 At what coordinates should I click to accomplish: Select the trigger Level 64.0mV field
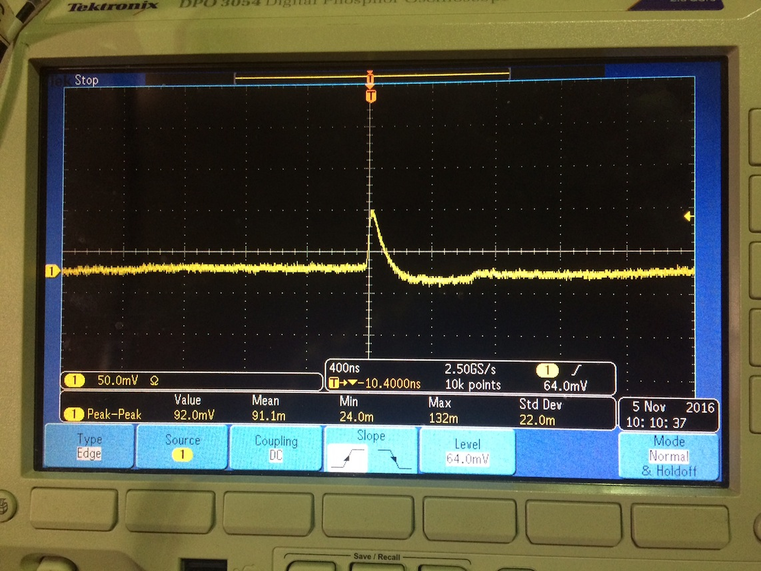pos(467,451)
